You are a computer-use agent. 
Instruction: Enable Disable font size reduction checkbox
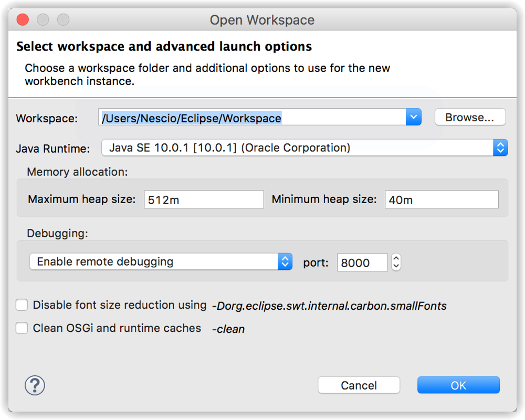22,305
